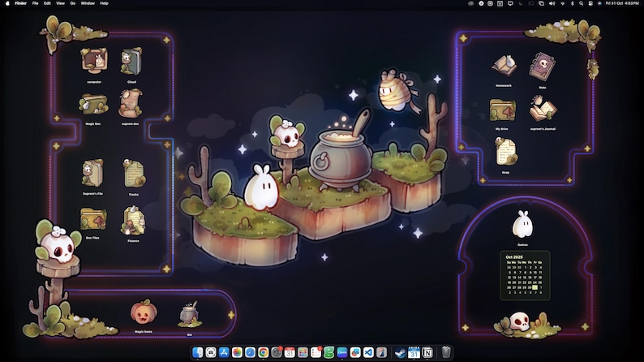Click the Focus moon icon in menu bar
The height and width of the screenshot is (362, 644).
(521, 3)
